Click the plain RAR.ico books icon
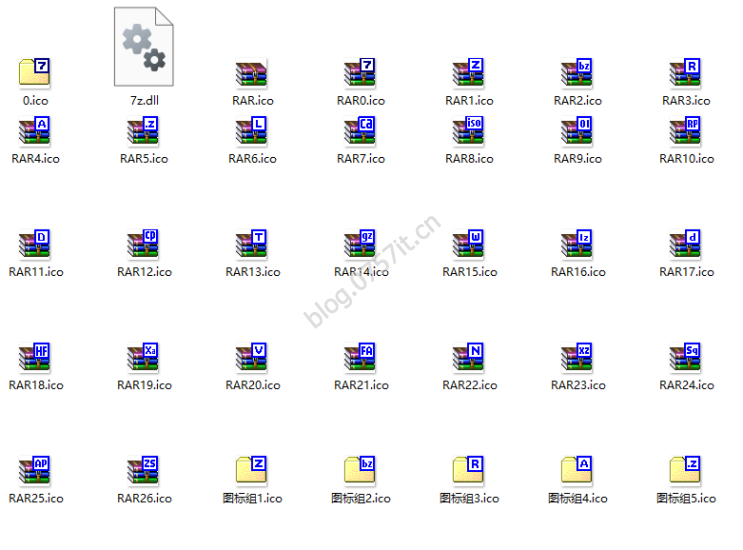This screenshot has height=550, width=743. point(252,73)
